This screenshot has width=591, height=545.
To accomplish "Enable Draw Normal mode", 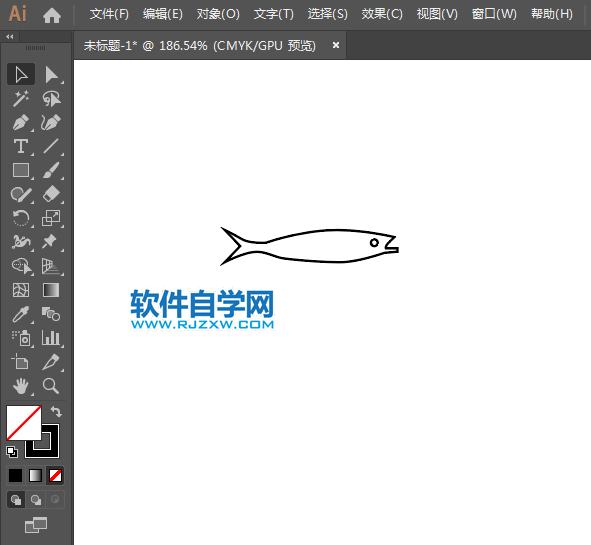I will pos(16,500).
